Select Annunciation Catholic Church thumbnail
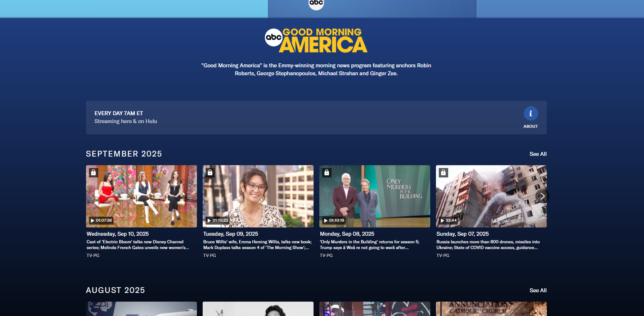 [x=491, y=309]
